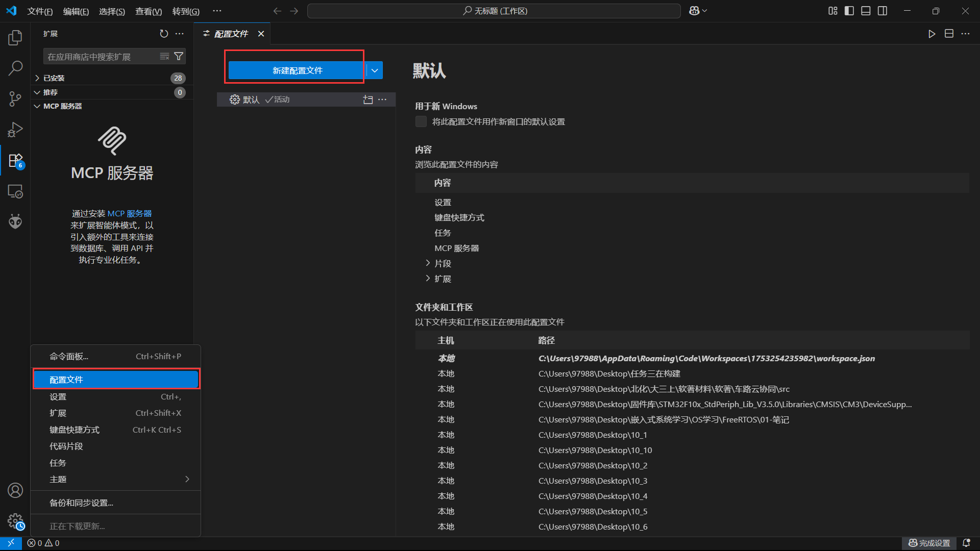Viewport: 980px width, 551px height.
Task: Open MCP 服务器 under profile contents
Action: pyautogui.click(x=457, y=248)
